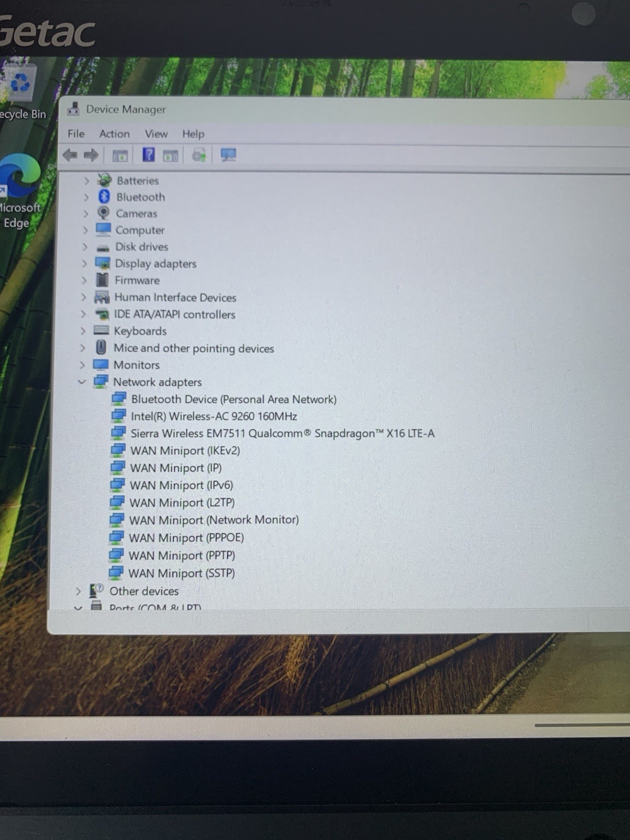This screenshot has height=840, width=630.
Task: Expand the Computer node chevron
Action: 85,230
